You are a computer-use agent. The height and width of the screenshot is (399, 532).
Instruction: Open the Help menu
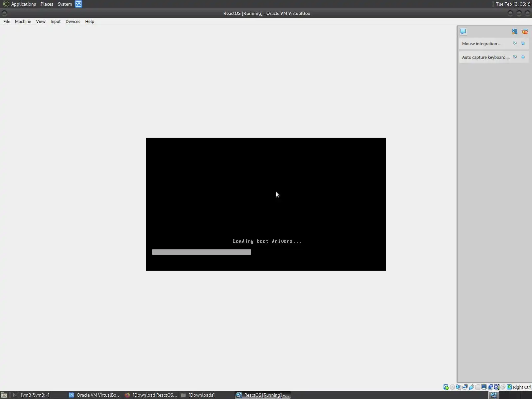coord(90,21)
